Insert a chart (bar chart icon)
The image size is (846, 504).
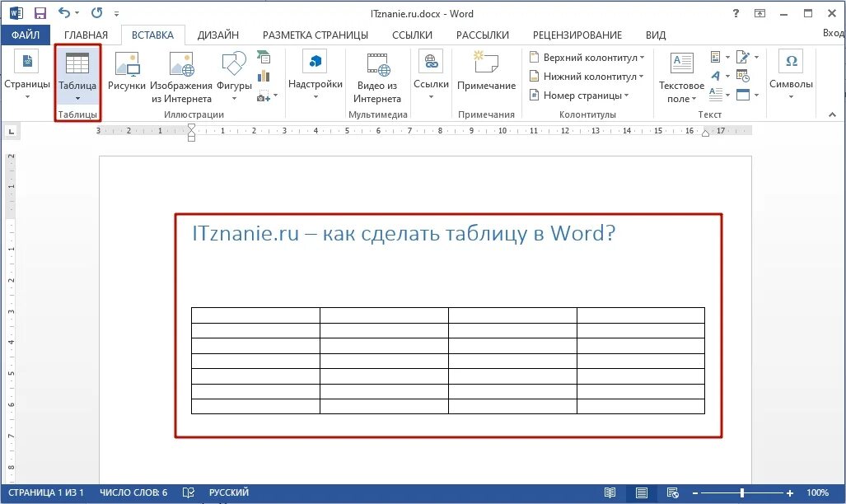(x=264, y=76)
